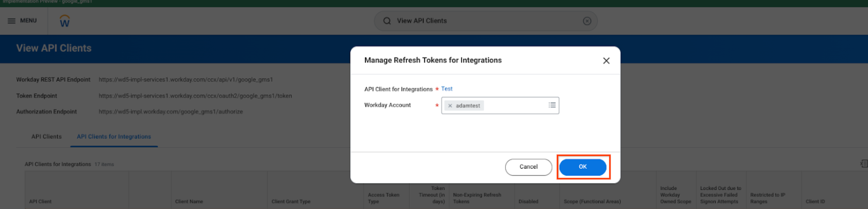Click the table export icon at right edge

[864, 164]
